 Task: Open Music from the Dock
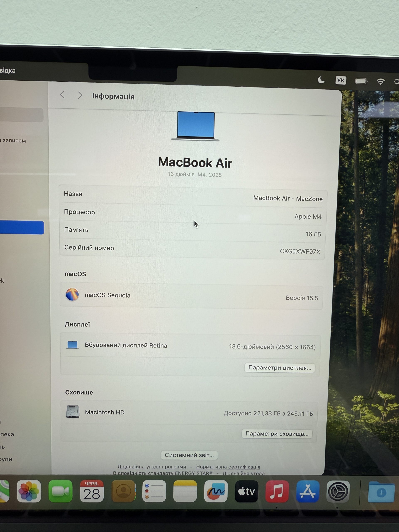277,491
